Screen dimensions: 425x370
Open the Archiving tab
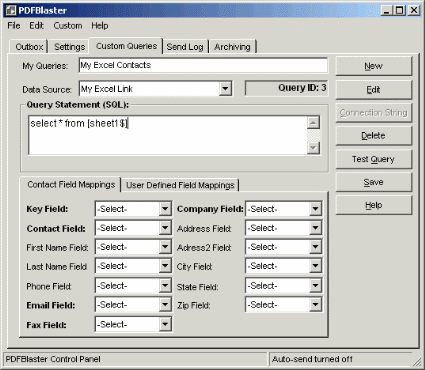[x=232, y=47]
